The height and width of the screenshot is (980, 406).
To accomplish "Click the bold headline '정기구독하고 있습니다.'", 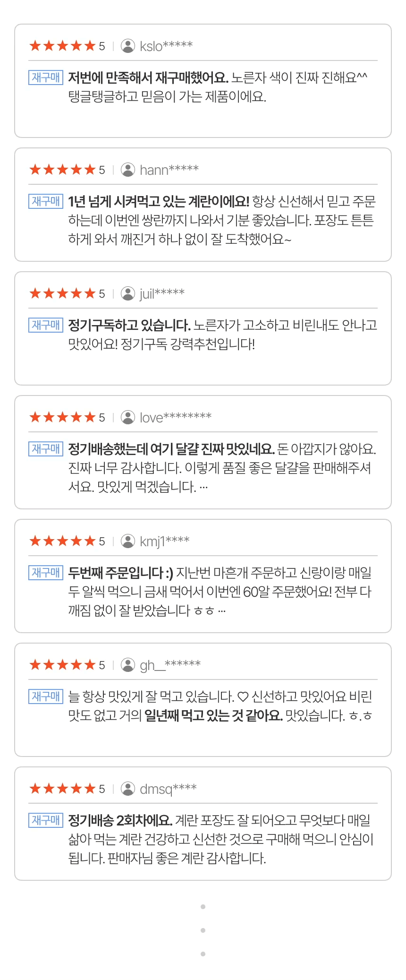I will coord(129,325).
